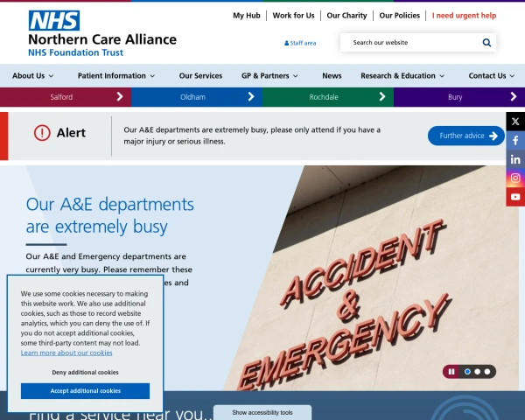Open the YouTube social icon

pyautogui.click(x=515, y=197)
